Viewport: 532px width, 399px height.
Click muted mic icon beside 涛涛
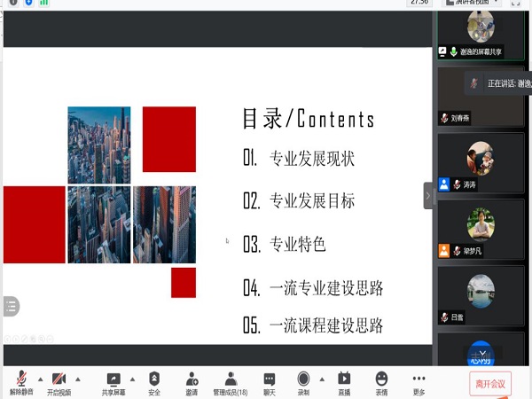tap(457, 184)
